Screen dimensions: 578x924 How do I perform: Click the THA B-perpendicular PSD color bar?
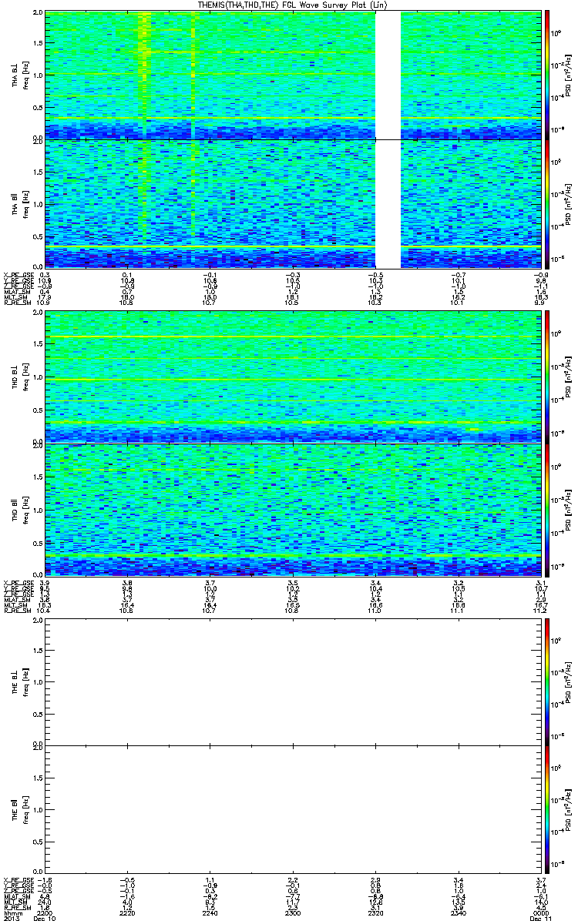[x=547, y=75]
